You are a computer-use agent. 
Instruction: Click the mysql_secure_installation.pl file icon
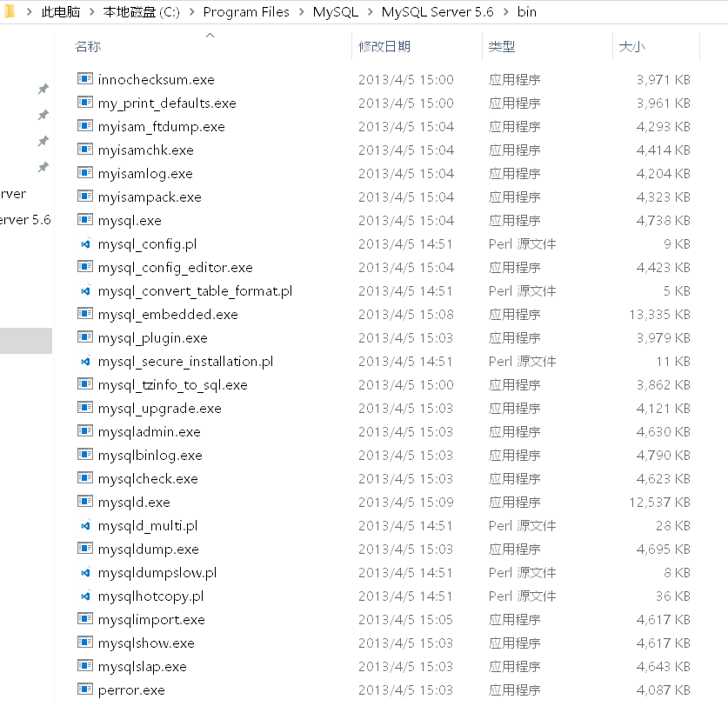click(x=85, y=361)
